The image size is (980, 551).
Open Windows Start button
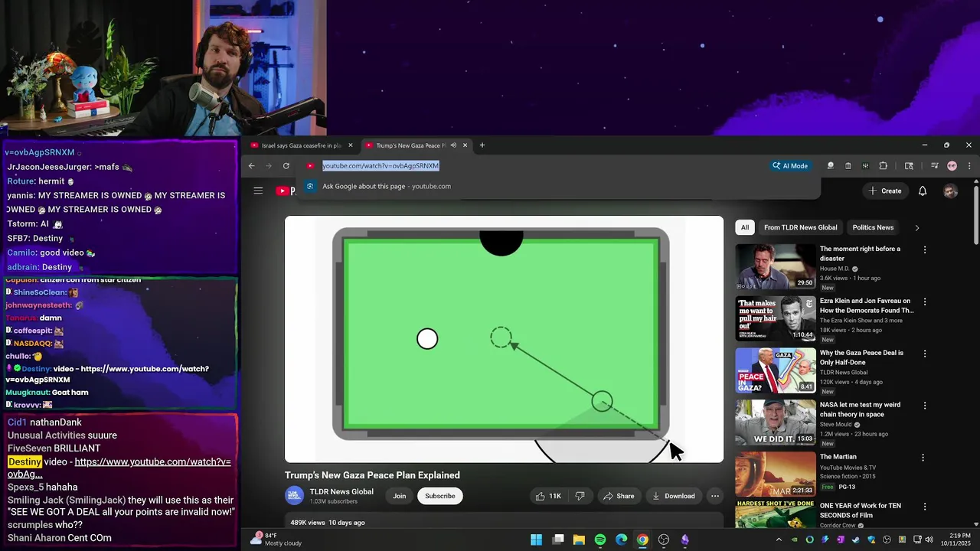tap(537, 540)
